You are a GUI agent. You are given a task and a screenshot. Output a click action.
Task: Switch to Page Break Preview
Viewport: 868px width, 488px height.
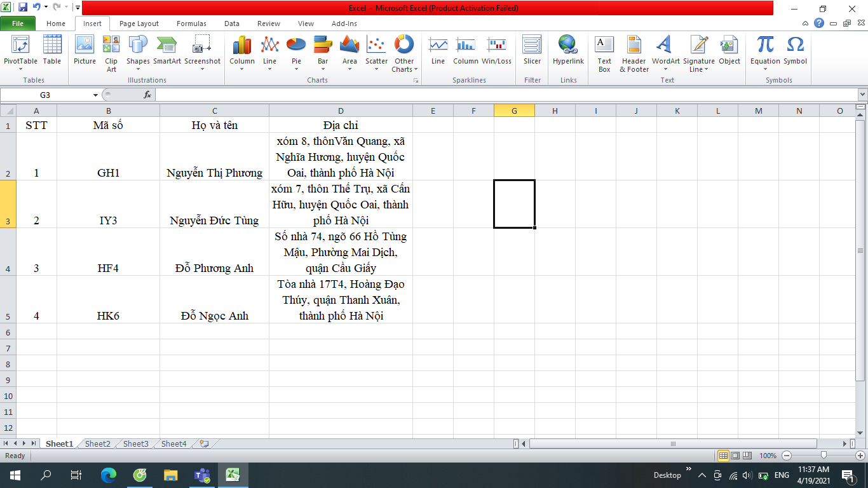(747, 456)
